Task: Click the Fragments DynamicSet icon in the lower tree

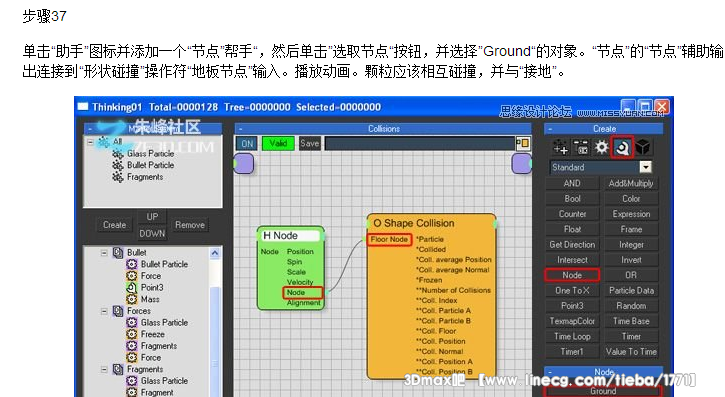Action: (118, 369)
